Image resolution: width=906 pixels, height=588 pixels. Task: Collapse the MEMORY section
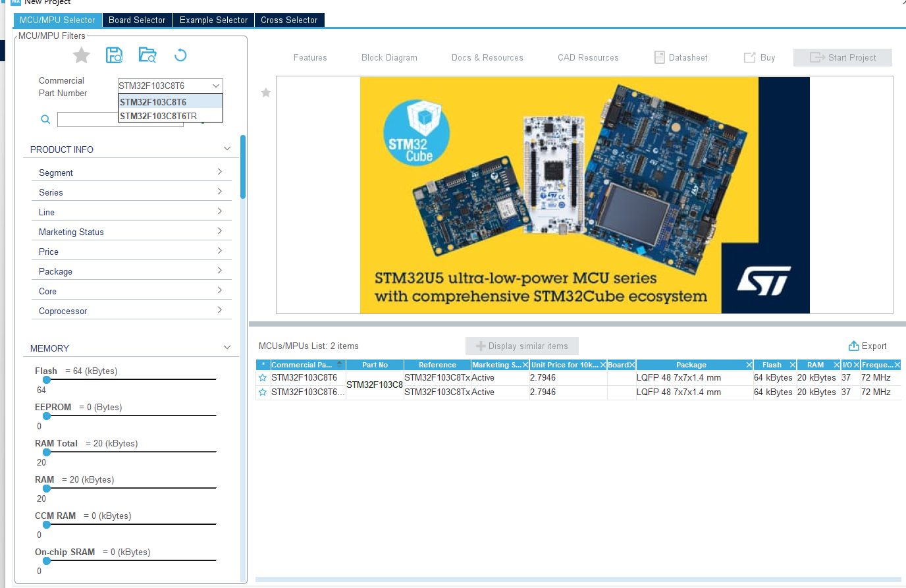[x=227, y=348]
